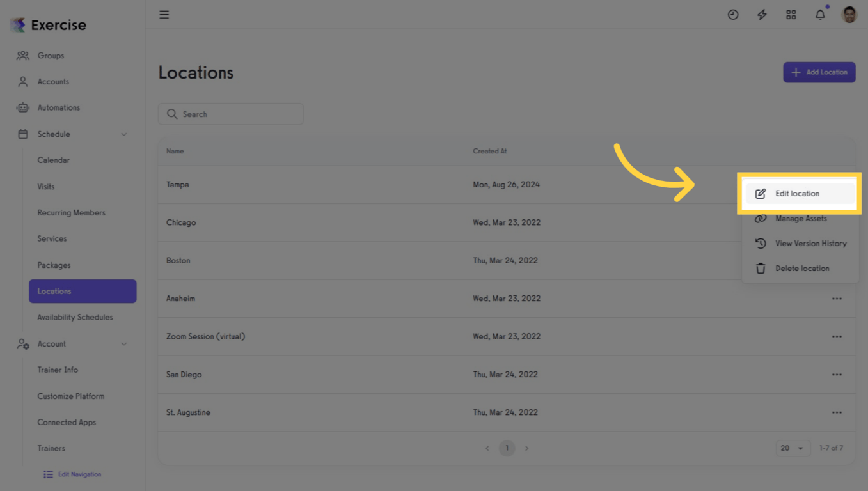This screenshot has width=868, height=491.
Task: Click the lightning quick-actions icon
Action: 762,14
